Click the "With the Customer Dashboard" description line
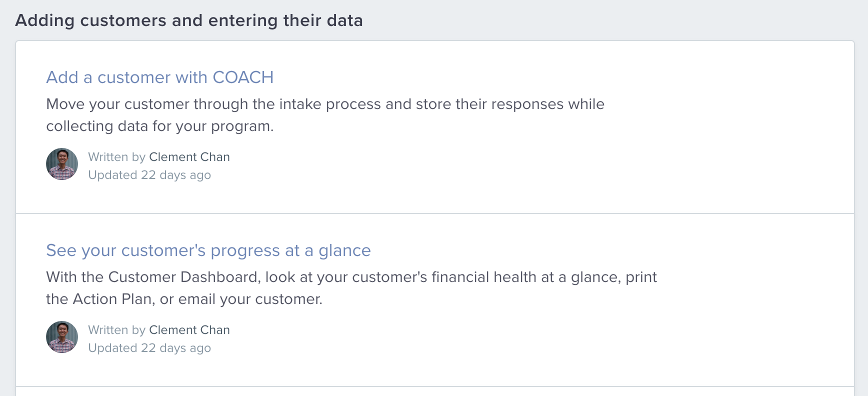The width and height of the screenshot is (868, 396). point(351,277)
